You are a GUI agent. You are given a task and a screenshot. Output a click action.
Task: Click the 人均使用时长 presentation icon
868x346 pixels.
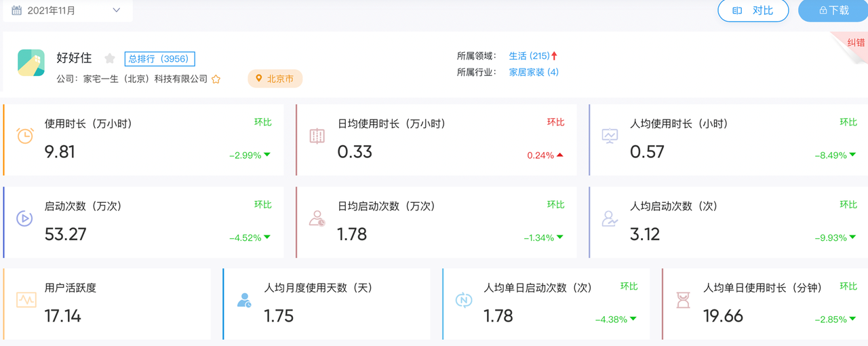pyautogui.click(x=610, y=136)
